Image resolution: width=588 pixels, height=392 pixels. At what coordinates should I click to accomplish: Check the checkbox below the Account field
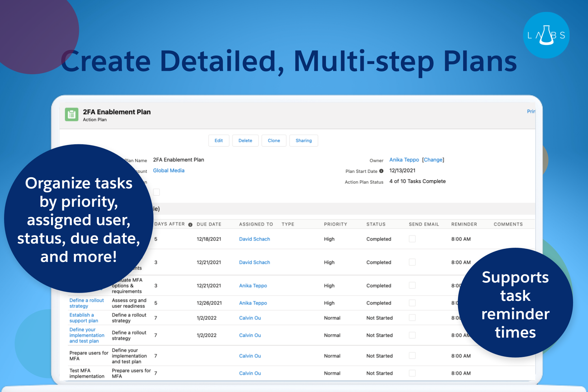pos(157,192)
